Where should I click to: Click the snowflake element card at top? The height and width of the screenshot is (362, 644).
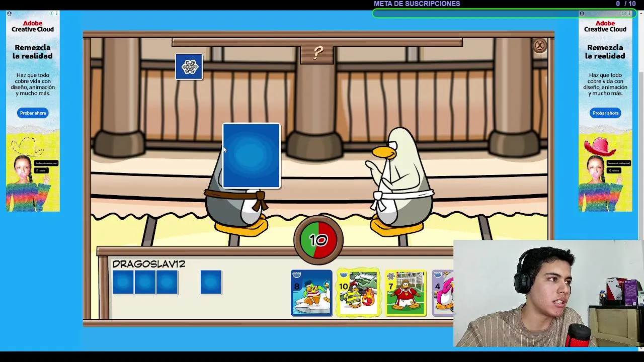[189, 67]
